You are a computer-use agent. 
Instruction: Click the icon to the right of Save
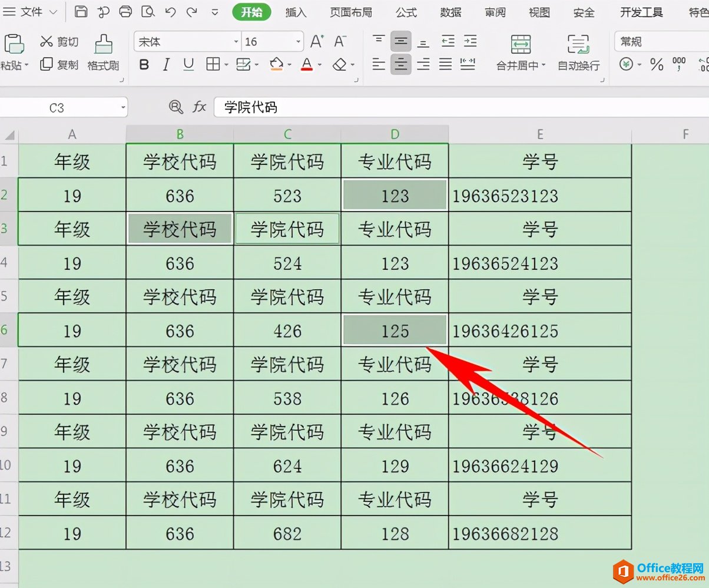click(x=104, y=12)
